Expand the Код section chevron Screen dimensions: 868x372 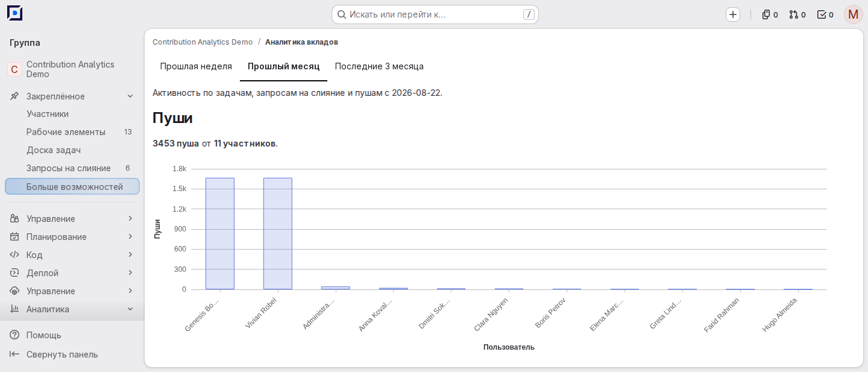tap(130, 255)
